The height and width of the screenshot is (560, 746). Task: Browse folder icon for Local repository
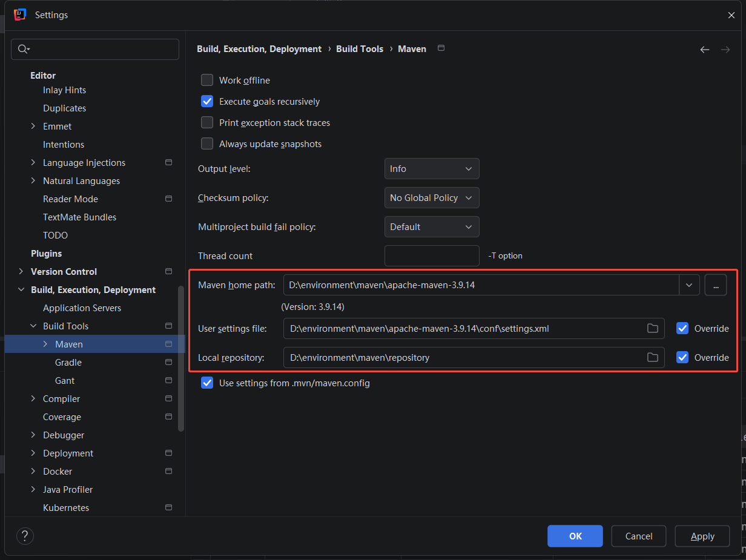pyautogui.click(x=653, y=357)
